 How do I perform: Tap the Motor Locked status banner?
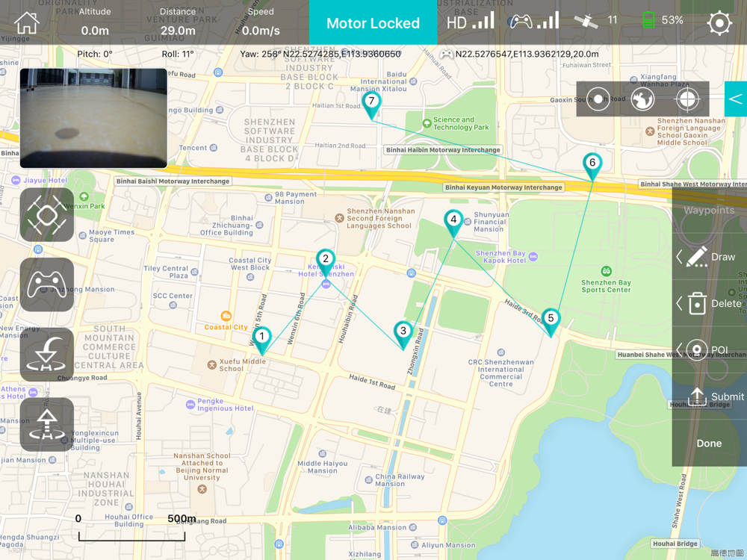point(373,22)
